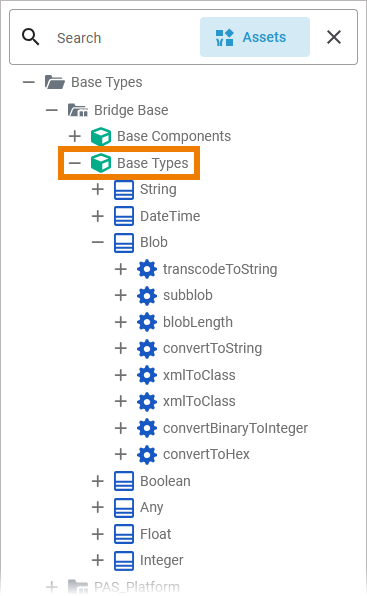Viewport: 367px width, 596px height.
Task: Expand the Base Components node
Action: click(75, 136)
